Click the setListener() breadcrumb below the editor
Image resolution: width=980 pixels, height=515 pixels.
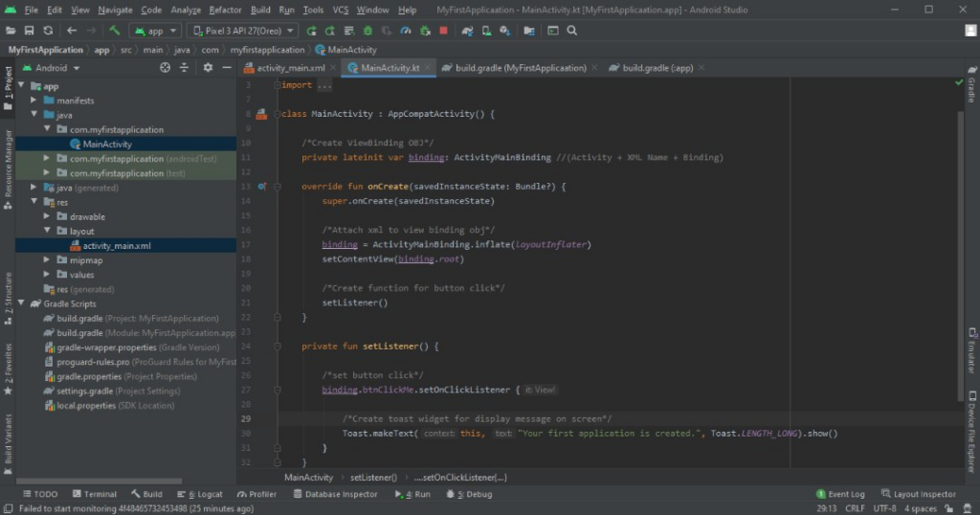coord(373,477)
